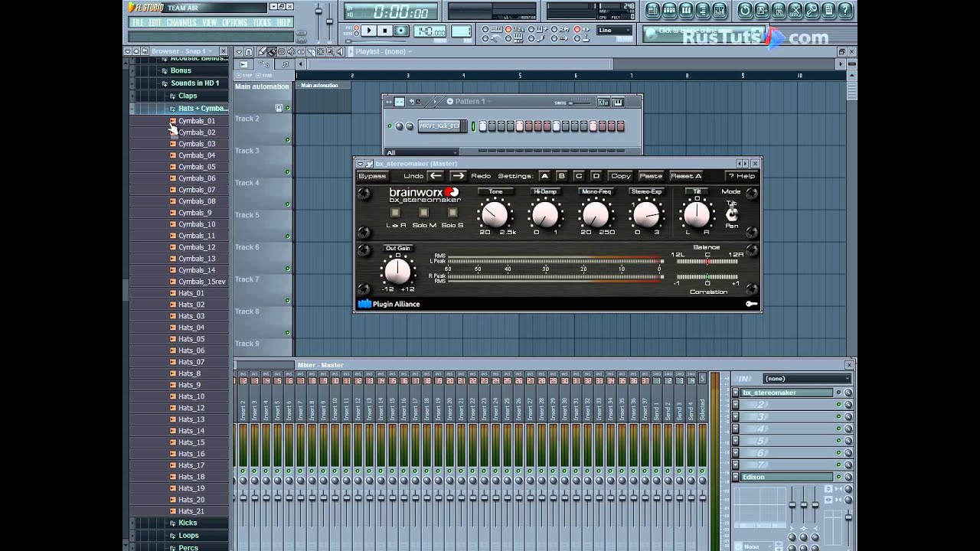This screenshot has width=980, height=551.
Task: Open the FILE menu
Action: [138, 23]
